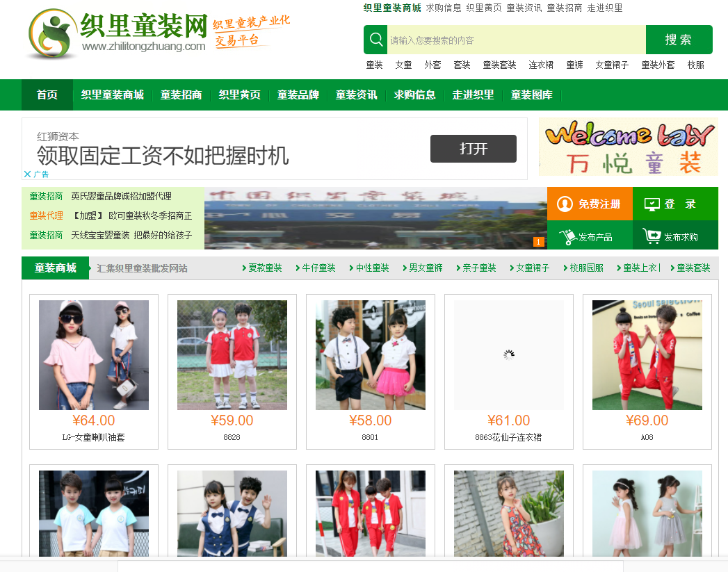Image resolution: width=728 pixels, height=572 pixels.
Task: Click the 搜索 search button
Action: point(679,40)
